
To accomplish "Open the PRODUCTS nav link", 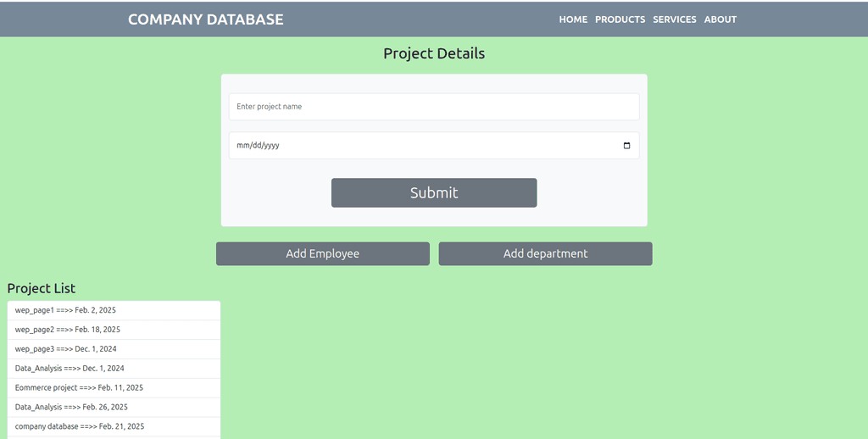I will click(x=620, y=19).
